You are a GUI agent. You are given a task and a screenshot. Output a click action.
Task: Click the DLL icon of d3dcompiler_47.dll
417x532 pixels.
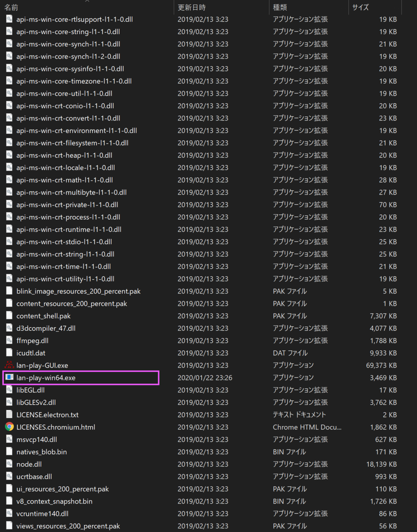click(9, 328)
